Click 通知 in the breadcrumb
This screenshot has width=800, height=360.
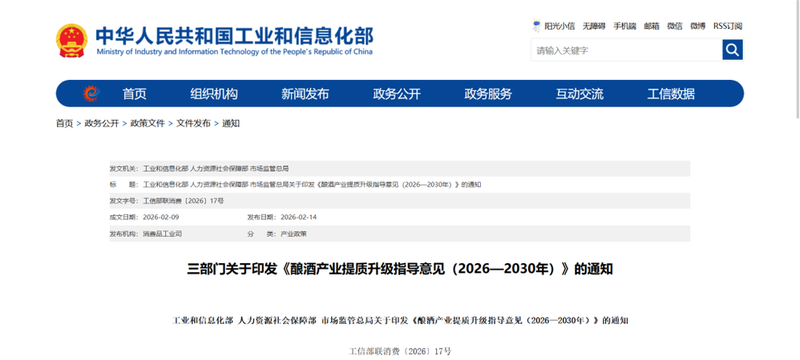tap(231, 123)
